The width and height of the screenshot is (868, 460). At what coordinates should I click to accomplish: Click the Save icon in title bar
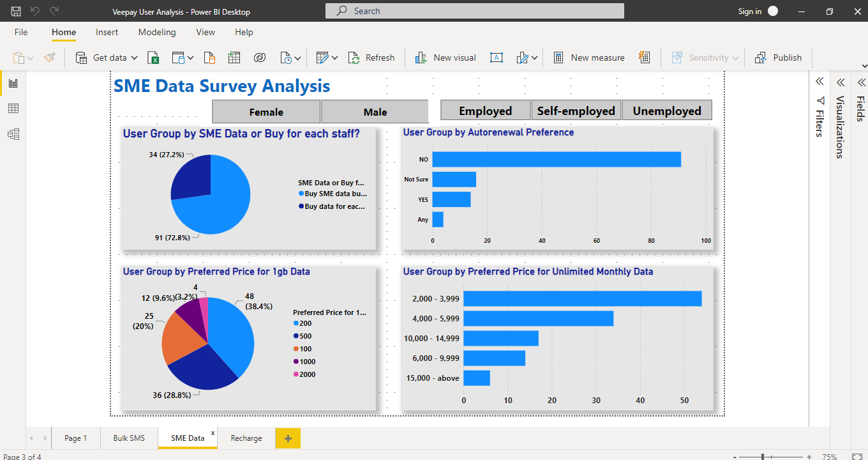click(16, 11)
